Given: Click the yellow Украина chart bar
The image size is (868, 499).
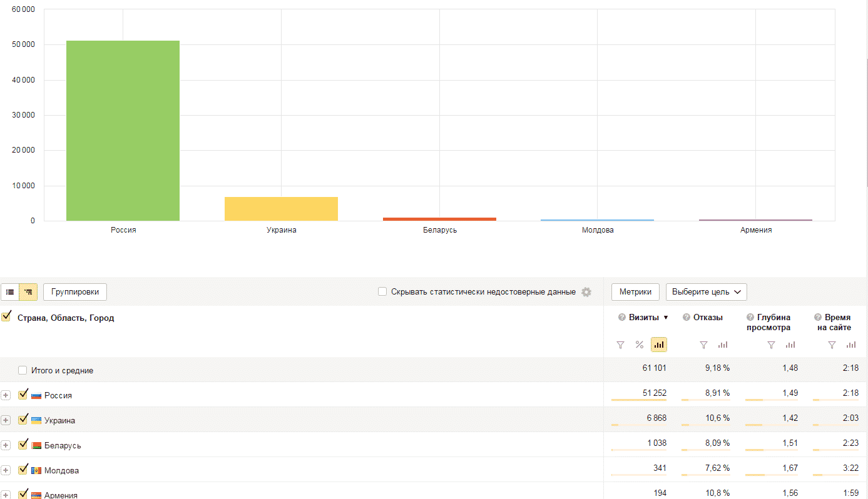Looking at the screenshot, I should (x=281, y=209).
